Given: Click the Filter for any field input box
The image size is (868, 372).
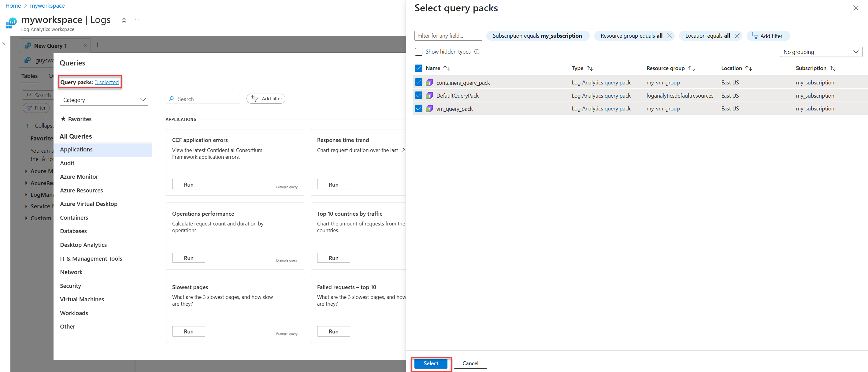Looking at the screenshot, I should [448, 35].
